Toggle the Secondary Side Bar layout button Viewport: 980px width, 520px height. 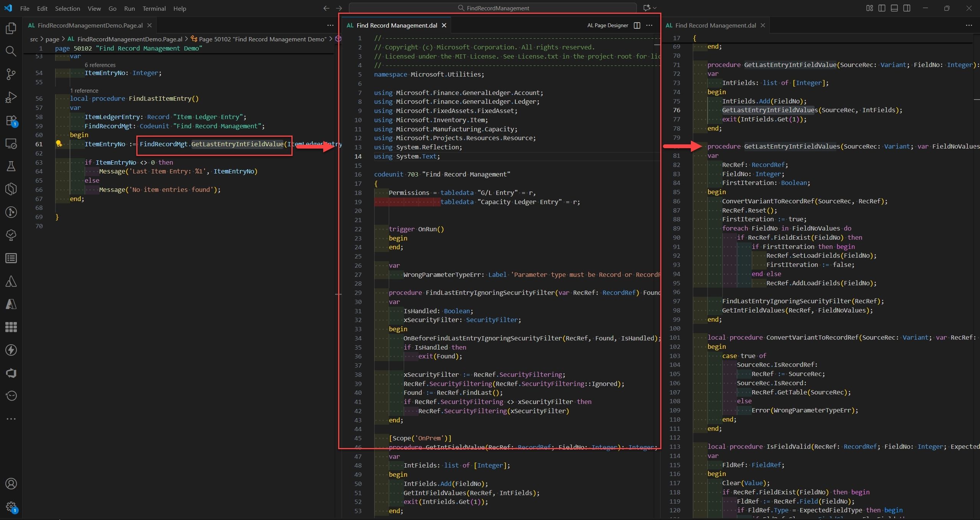pos(906,8)
